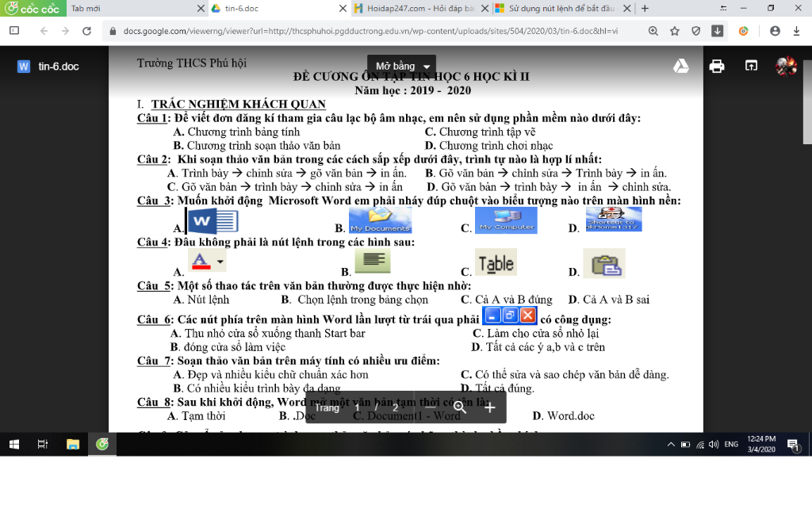This screenshot has height=512, width=812.
Task: Click the My Computer image in Câu 3
Action: pyautogui.click(x=506, y=220)
